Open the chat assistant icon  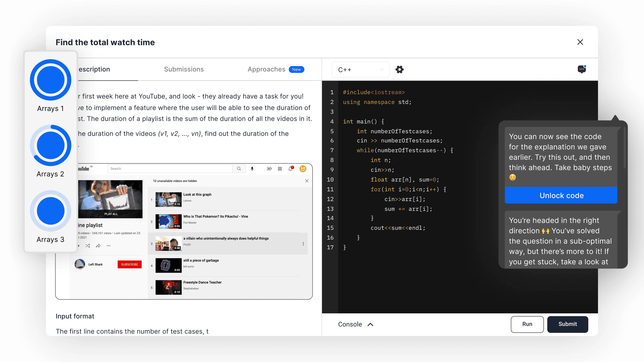[582, 69]
